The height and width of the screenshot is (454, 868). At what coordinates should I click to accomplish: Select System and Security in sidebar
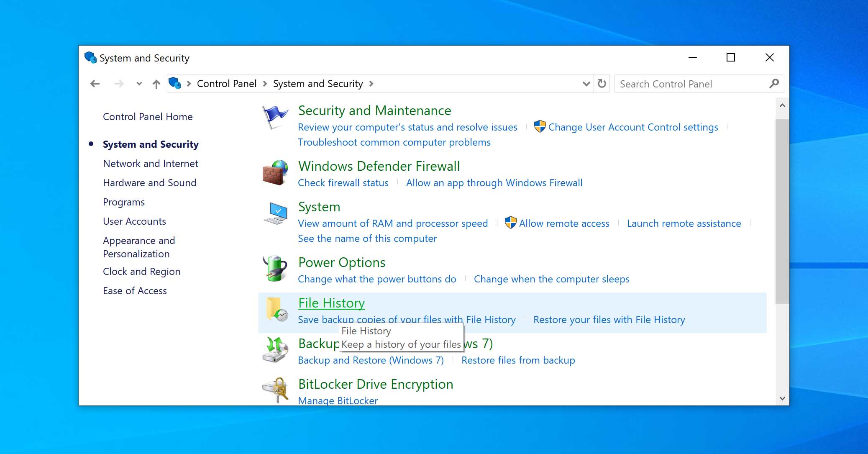(x=151, y=144)
